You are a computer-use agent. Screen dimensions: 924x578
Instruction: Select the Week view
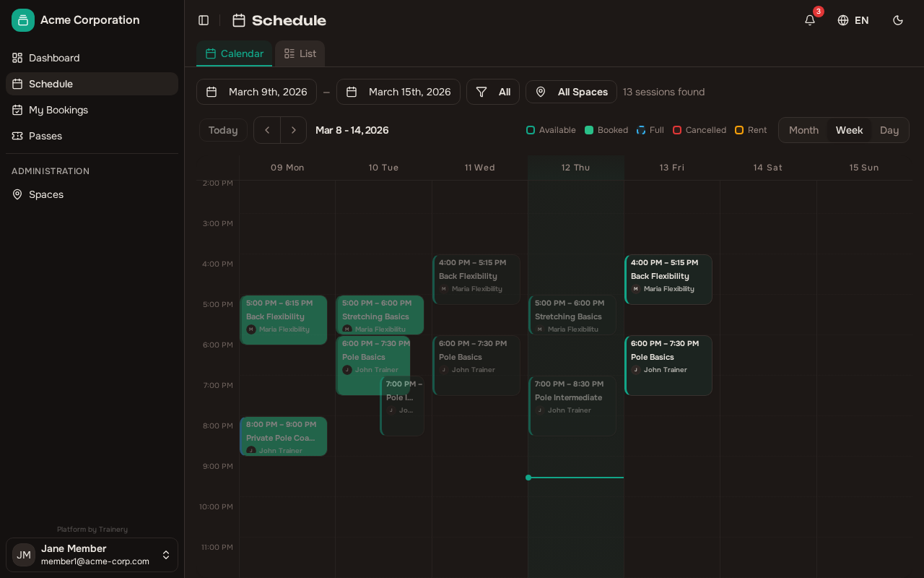click(849, 130)
